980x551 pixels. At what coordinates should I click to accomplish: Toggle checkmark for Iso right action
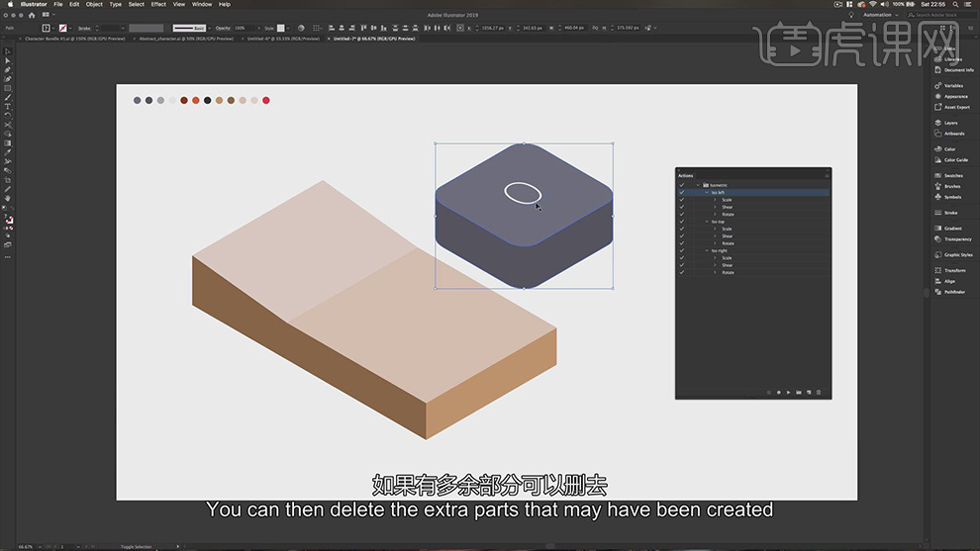point(681,250)
